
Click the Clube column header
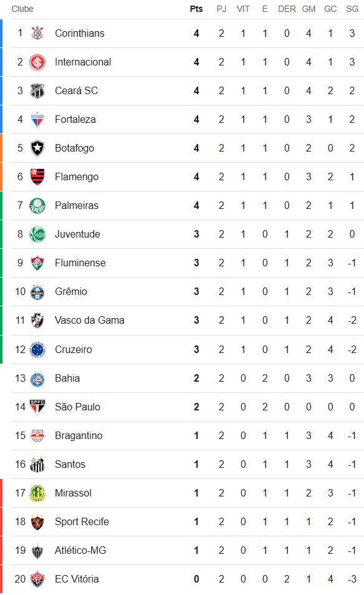(x=22, y=9)
